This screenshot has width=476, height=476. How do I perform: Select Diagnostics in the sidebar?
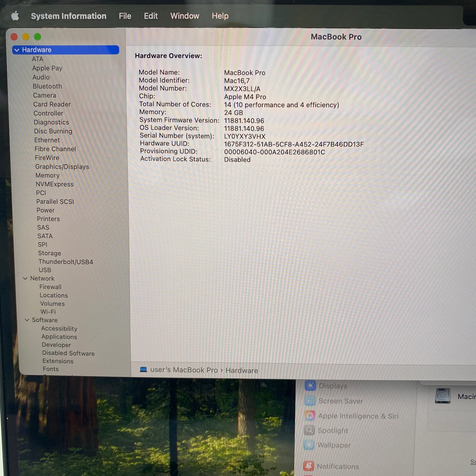tap(51, 122)
